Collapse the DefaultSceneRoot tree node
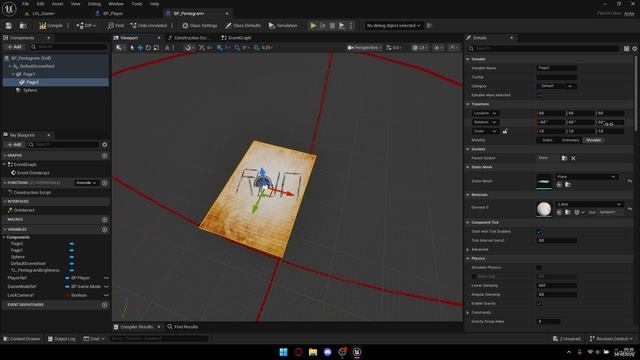 10,66
